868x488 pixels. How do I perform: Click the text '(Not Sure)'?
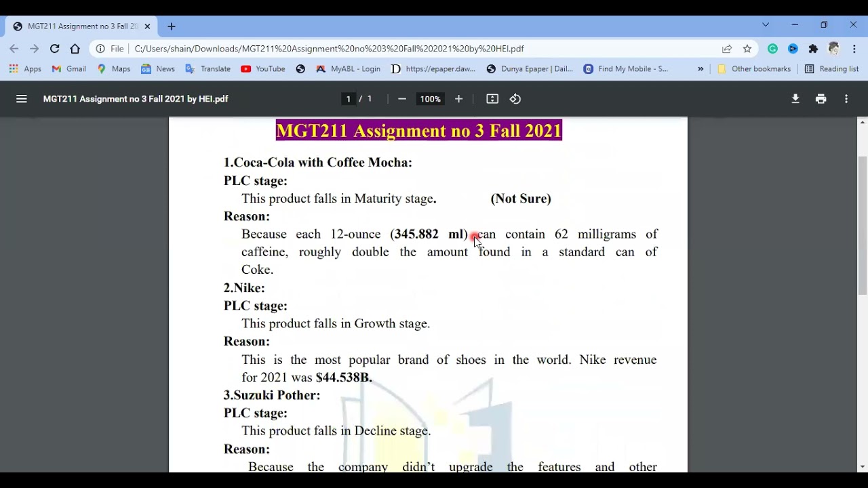(x=521, y=199)
